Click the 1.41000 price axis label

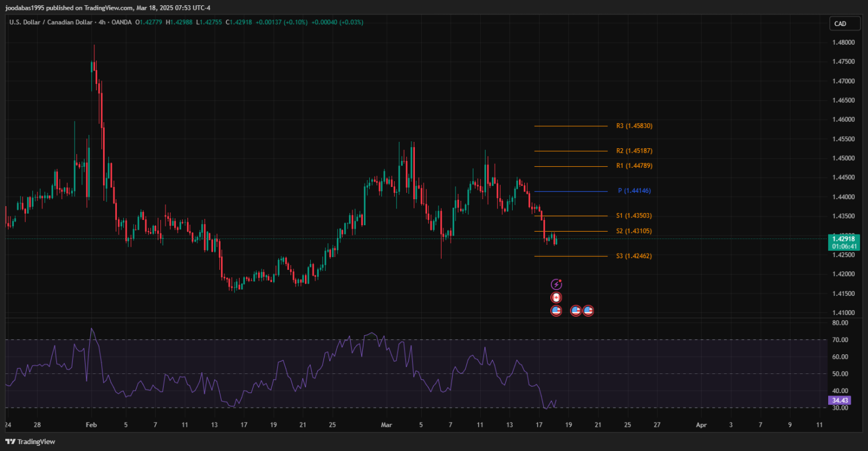pos(844,313)
